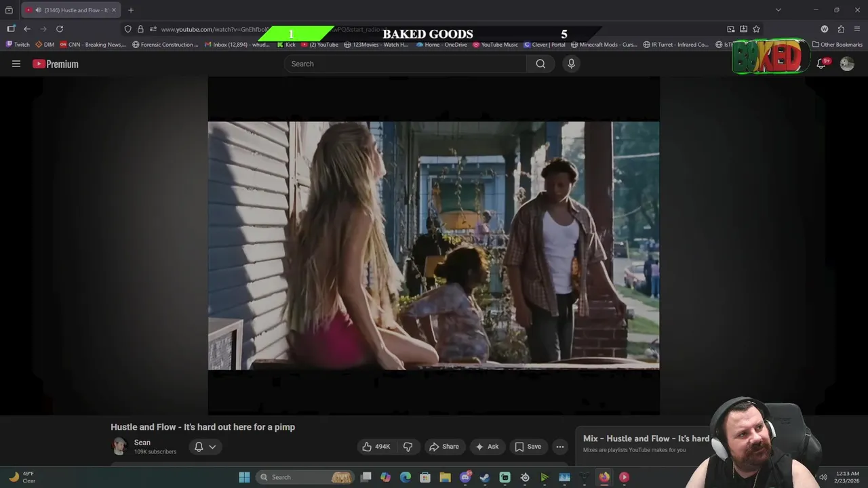Viewport: 868px width, 488px height.
Task: Click the volume speaker icon in system tray
Action: click(823, 477)
